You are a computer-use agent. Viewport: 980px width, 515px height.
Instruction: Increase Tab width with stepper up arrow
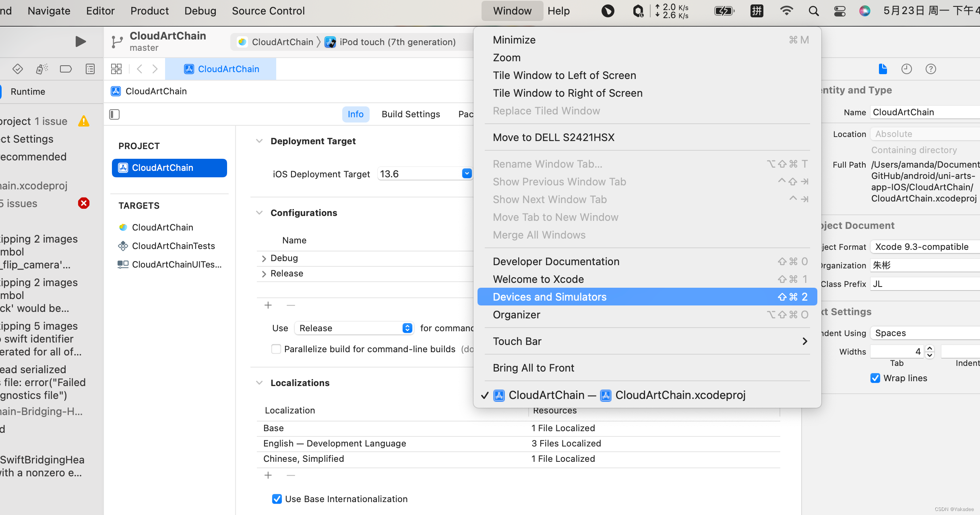930,349
